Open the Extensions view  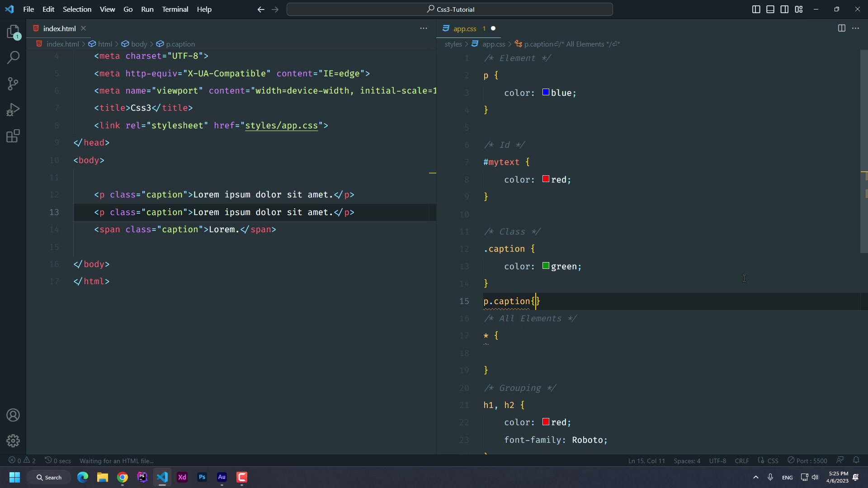(x=13, y=136)
